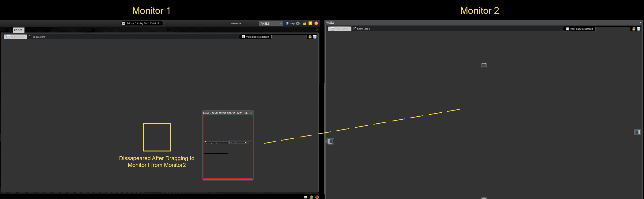This screenshot has height=199, width=644.
Task: Select the PAGE1 tab
Action: coord(18,30)
